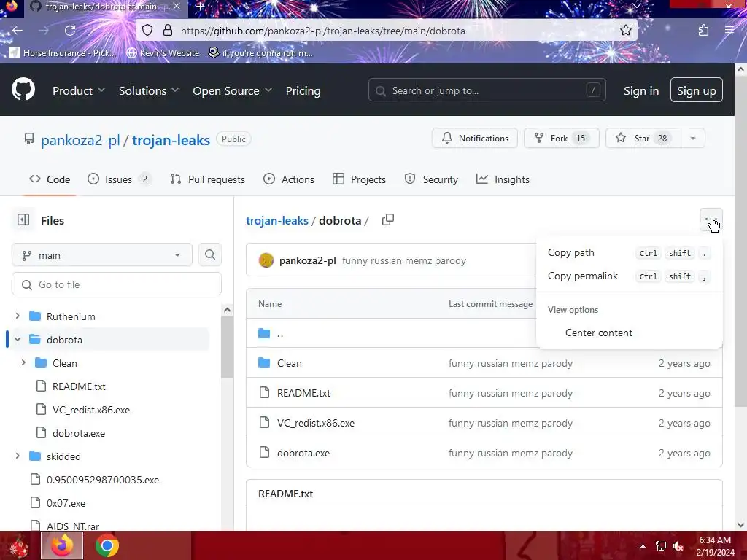The height and width of the screenshot is (560, 747).
Task: Click the file tree search icon button
Action: pyautogui.click(x=209, y=254)
